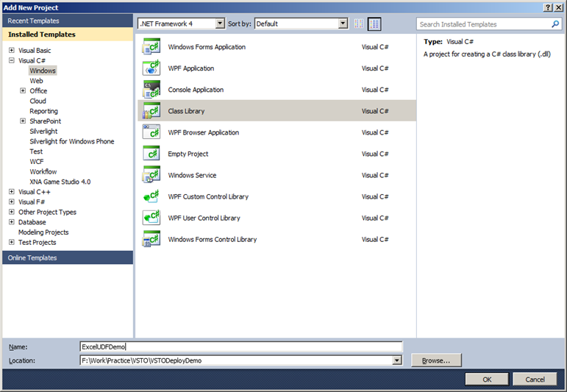The width and height of the screenshot is (567, 392).
Task: Select the Silverlight category
Action: pos(43,131)
